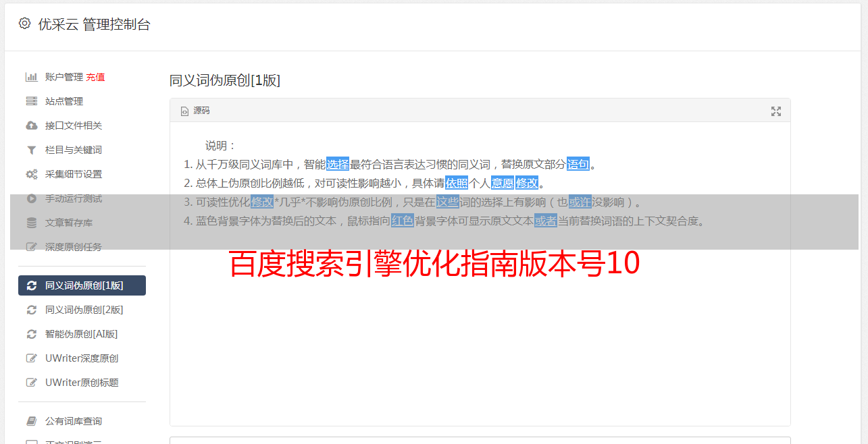Click the highlighted word 语句 in line 1
The width and height of the screenshot is (868, 444).
pos(578,164)
